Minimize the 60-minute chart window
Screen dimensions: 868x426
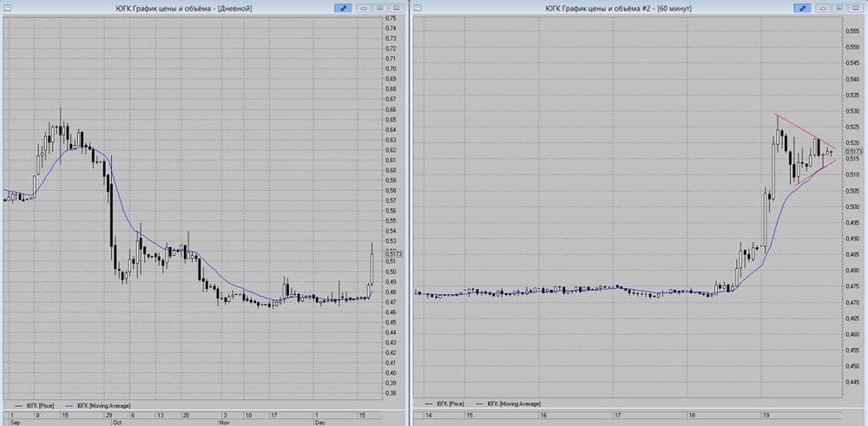point(824,8)
